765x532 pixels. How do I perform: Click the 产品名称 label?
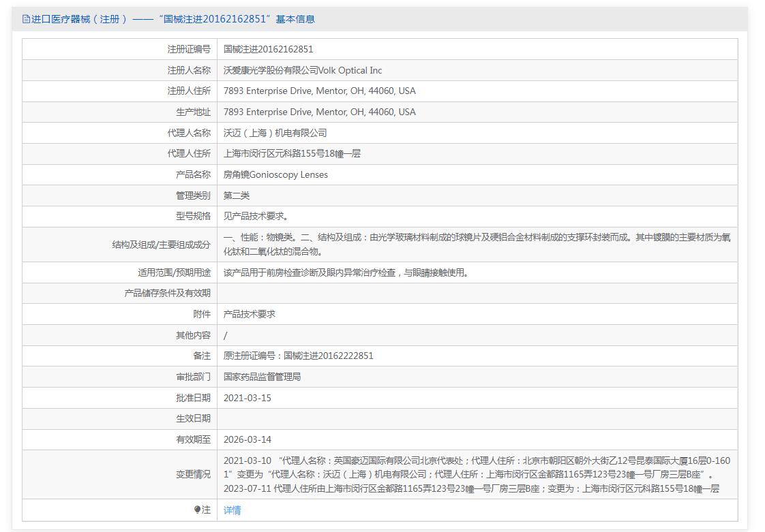coord(193,174)
